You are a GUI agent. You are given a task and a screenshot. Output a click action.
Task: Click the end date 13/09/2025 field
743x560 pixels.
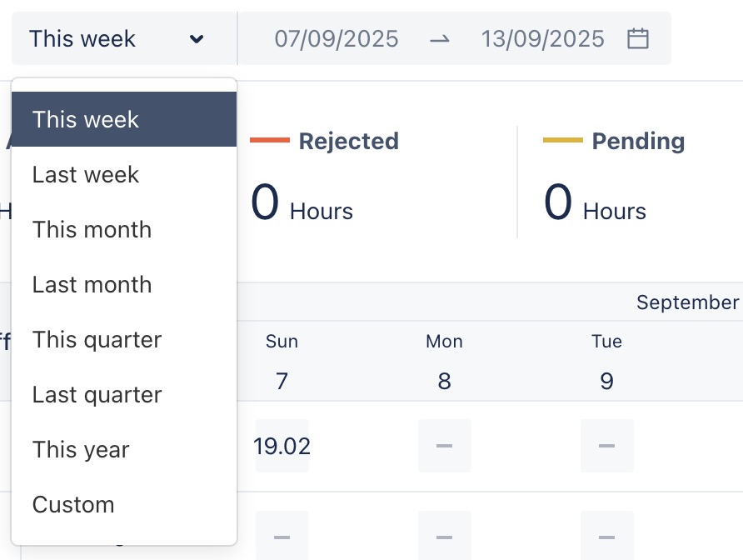click(543, 38)
